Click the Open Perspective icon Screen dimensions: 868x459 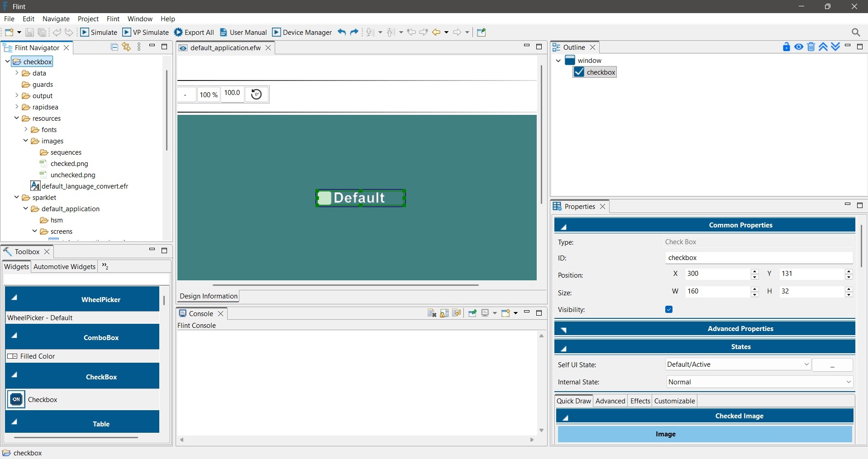tap(482, 32)
